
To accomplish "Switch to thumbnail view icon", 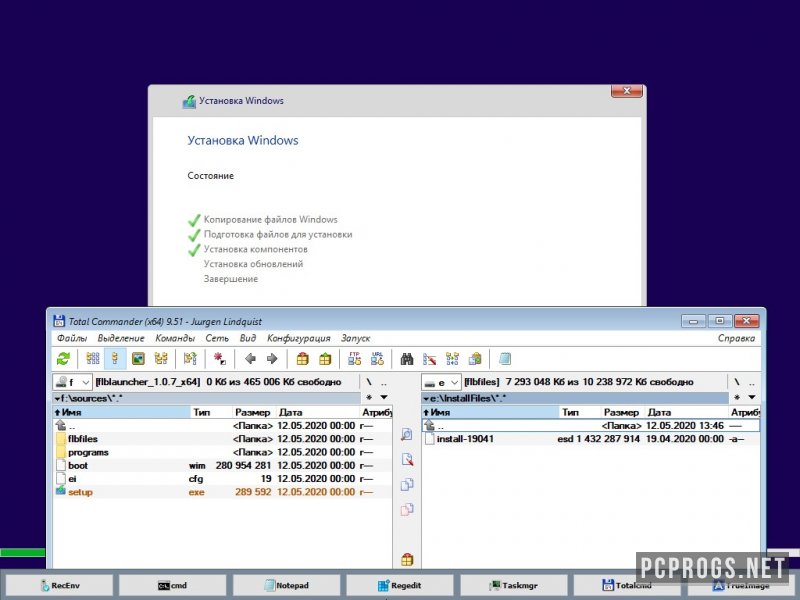I will point(138,359).
